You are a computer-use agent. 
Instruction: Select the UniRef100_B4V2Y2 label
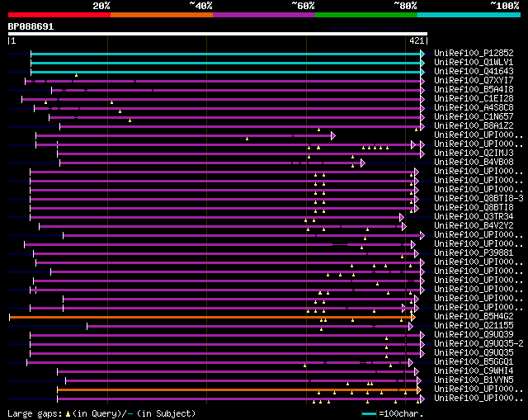click(x=474, y=226)
